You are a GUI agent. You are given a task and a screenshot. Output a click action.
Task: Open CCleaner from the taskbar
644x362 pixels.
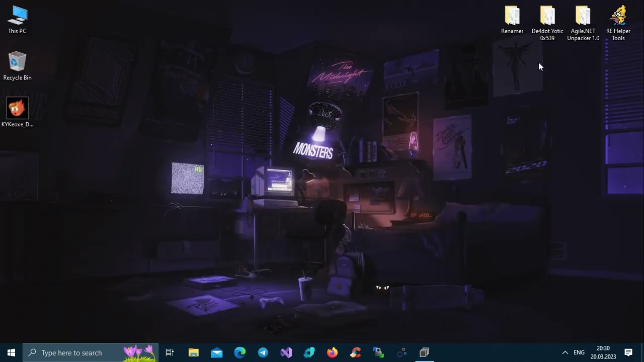356,352
